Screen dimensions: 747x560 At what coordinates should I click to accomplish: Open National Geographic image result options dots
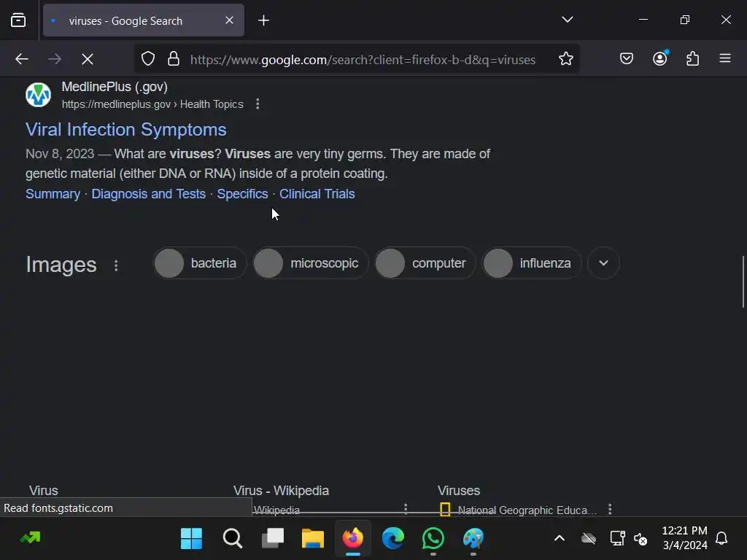(x=610, y=509)
